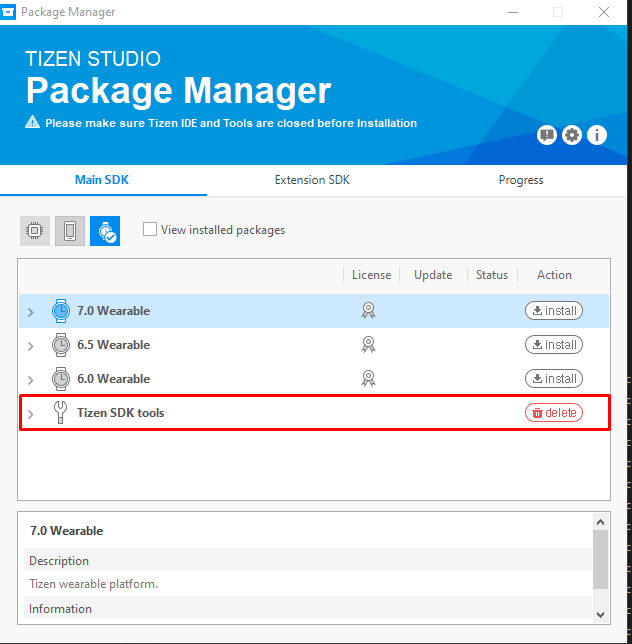This screenshot has width=632, height=644.
Task: Click the warning triangle icon in the banner
Action: click(x=32, y=122)
